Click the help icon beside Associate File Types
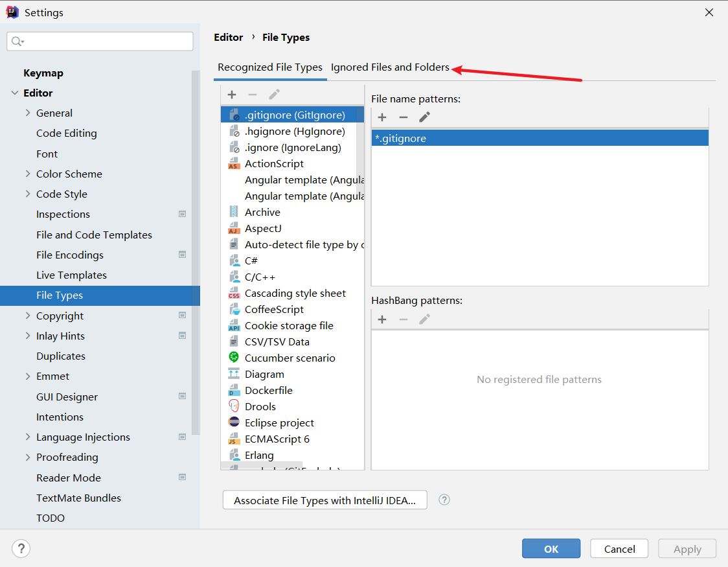728x567 pixels. pyautogui.click(x=444, y=500)
